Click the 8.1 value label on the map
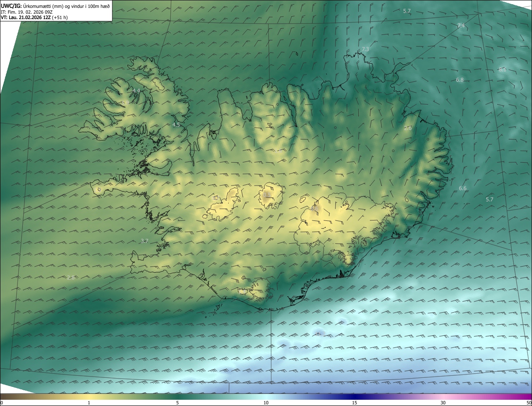 point(502,70)
